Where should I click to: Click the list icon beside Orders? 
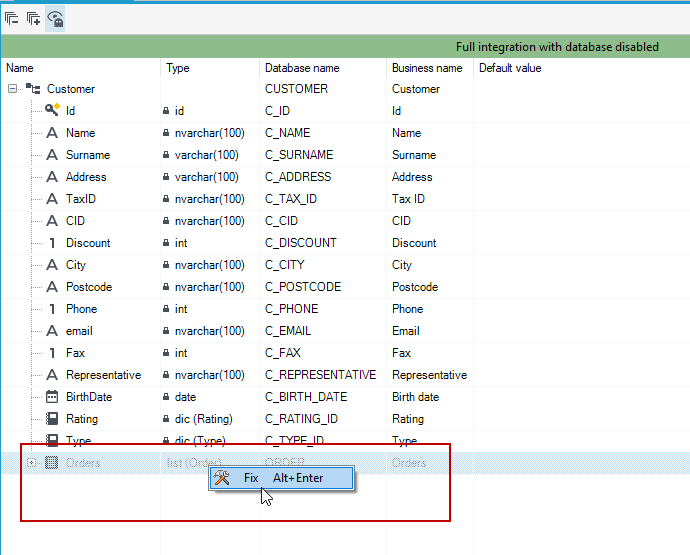click(51, 463)
